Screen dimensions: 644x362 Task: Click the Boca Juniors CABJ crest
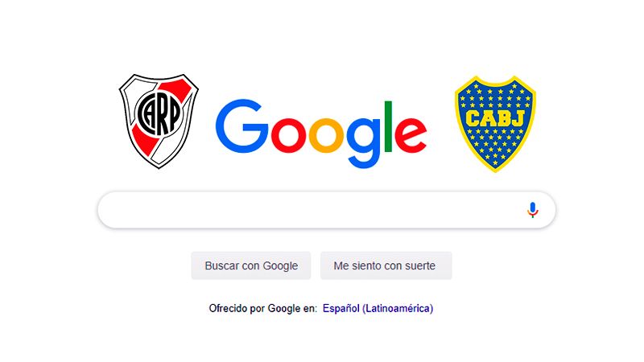pyautogui.click(x=495, y=124)
